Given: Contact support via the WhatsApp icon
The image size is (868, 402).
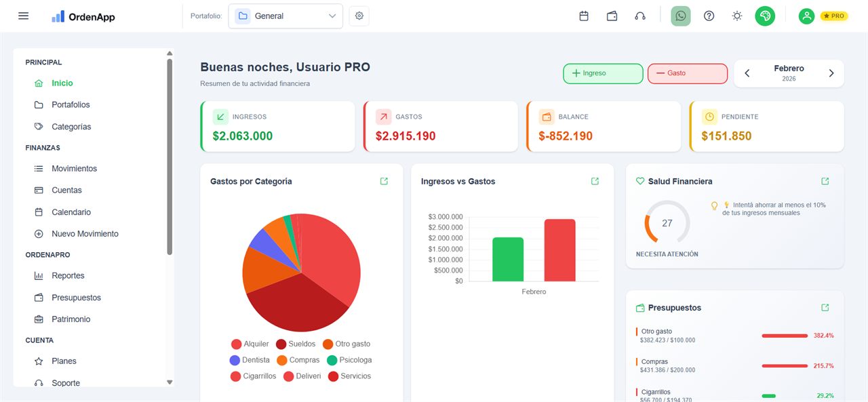Looking at the screenshot, I should coord(680,15).
